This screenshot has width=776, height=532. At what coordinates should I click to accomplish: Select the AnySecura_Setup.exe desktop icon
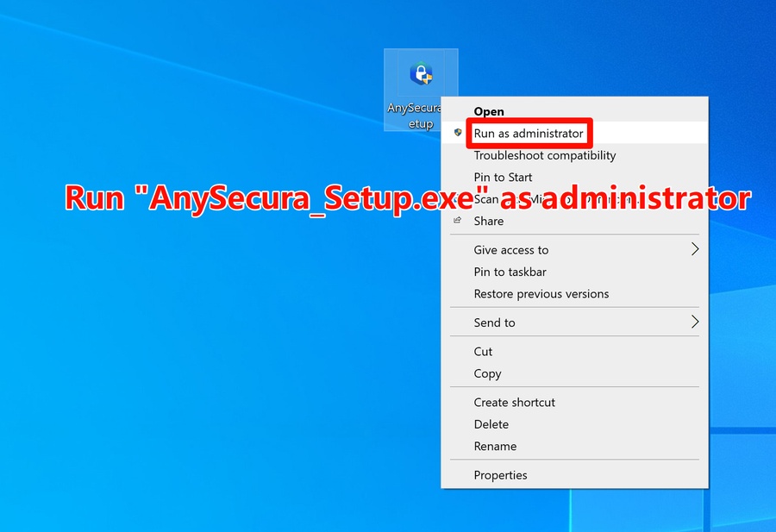tap(420, 91)
